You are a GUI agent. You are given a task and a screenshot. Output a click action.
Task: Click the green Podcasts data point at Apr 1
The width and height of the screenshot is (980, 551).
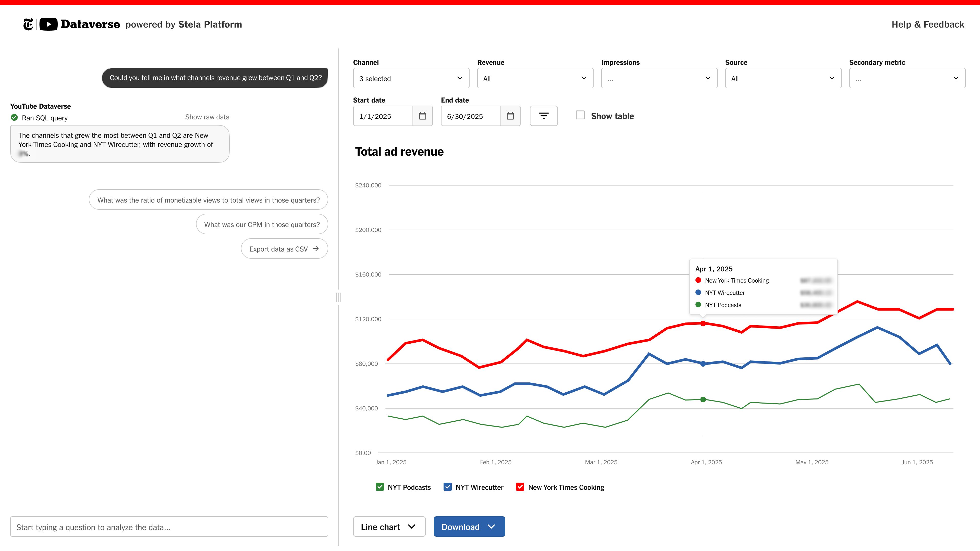pos(703,400)
